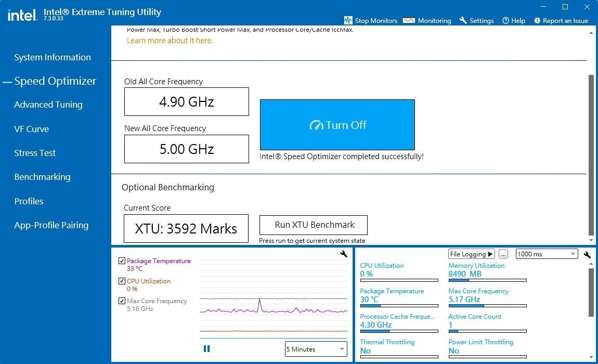Click the Optional Benchmarking heading
The width and height of the screenshot is (598, 364).
[x=168, y=187]
